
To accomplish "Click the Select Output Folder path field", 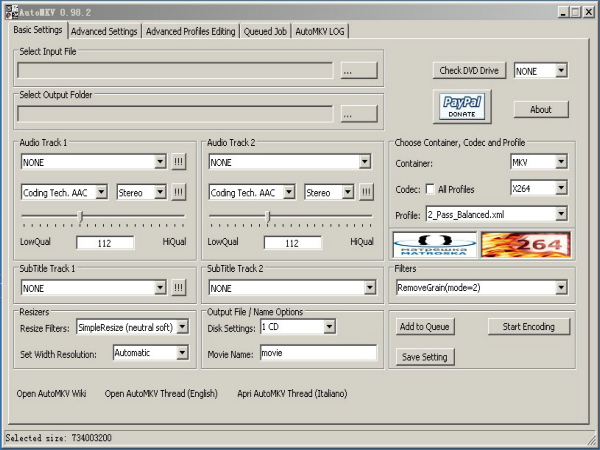I will (x=175, y=114).
